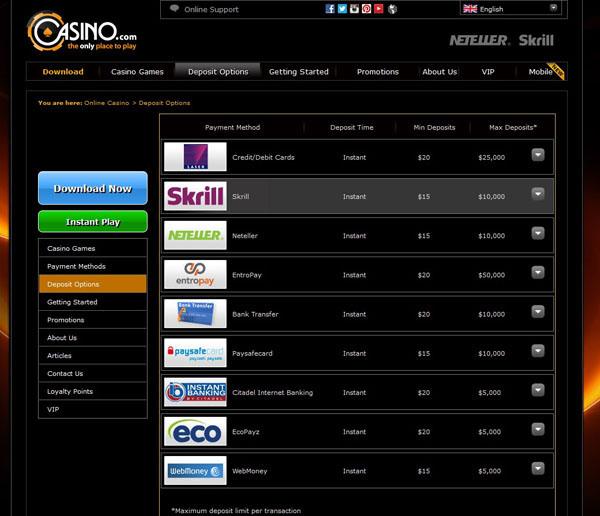The image size is (600, 516).
Task: Expand the Skrill row details
Action: tap(538, 194)
